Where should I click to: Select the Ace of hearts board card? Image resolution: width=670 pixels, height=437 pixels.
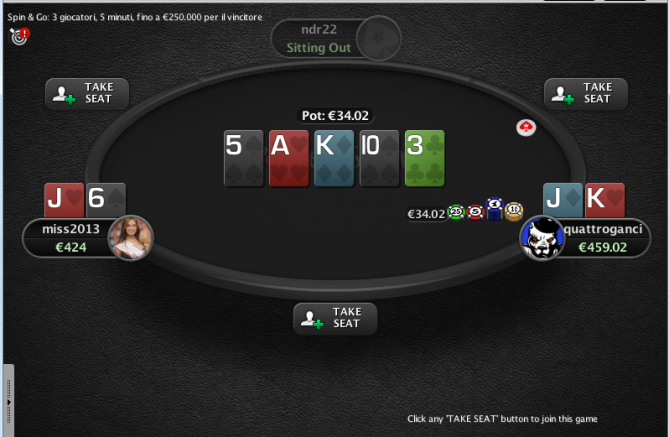[x=289, y=158]
